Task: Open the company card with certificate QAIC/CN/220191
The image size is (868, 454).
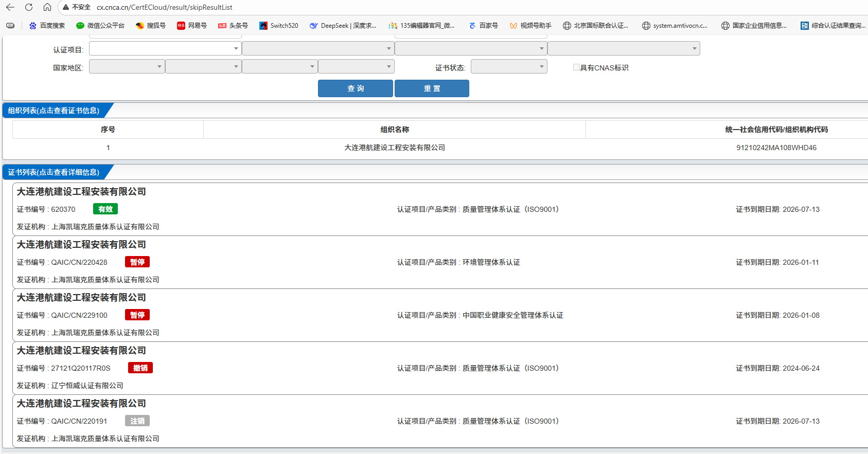Action: pyautogui.click(x=440, y=421)
